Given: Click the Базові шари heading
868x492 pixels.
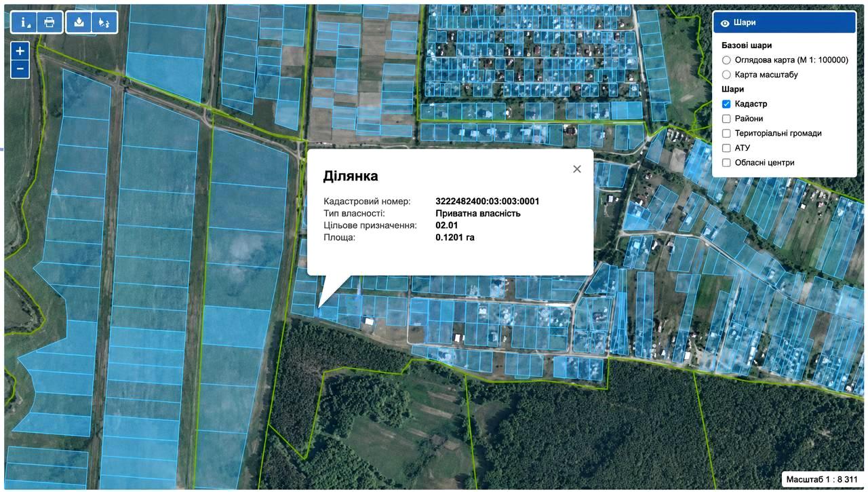Looking at the screenshot, I should point(747,45).
